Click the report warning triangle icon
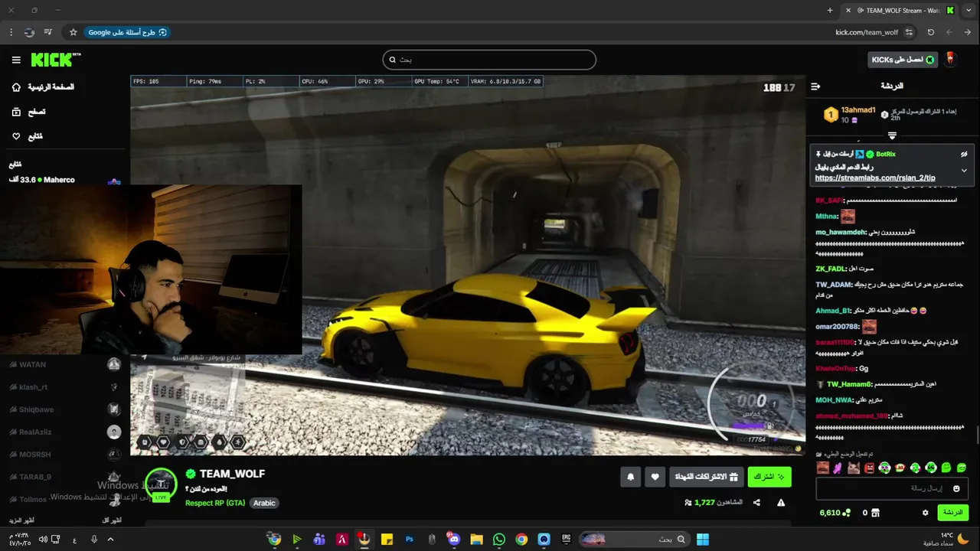 pyautogui.click(x=781, y=503)
